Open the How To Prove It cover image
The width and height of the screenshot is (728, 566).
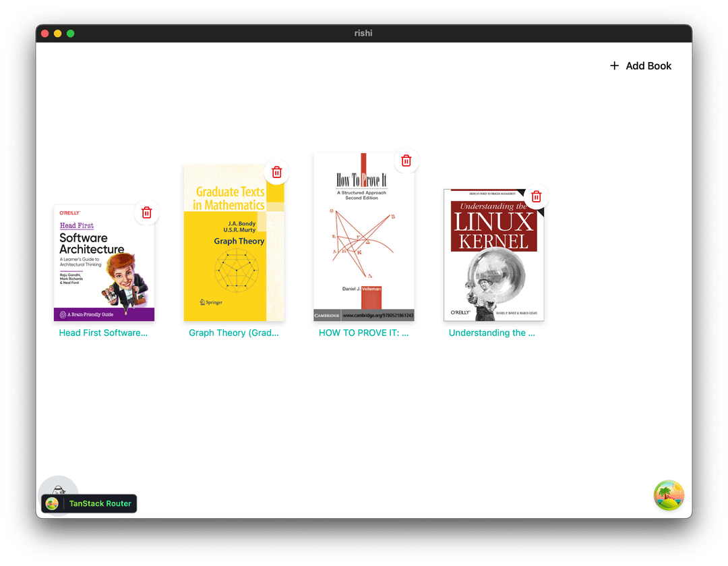click(363, 237)
